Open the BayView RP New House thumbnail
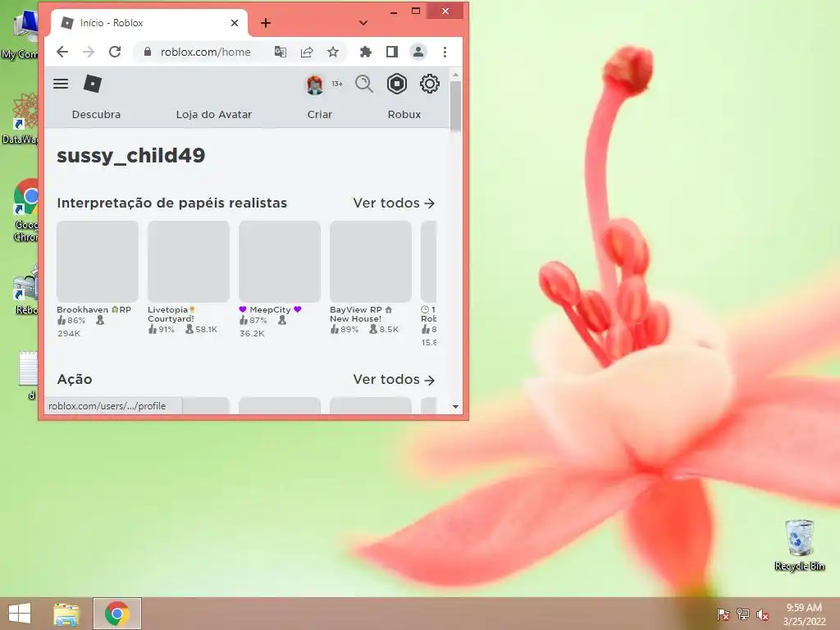 point(371,262)
